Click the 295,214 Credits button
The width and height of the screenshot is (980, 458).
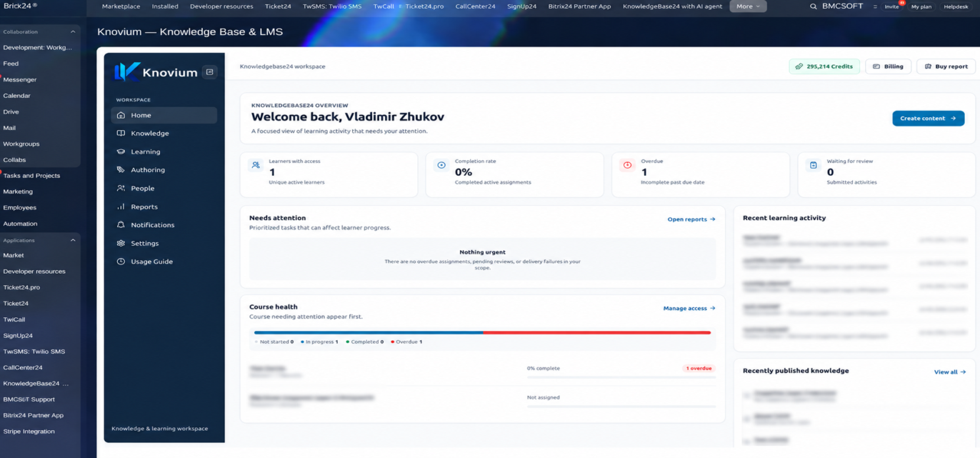(x=824, y=66)
